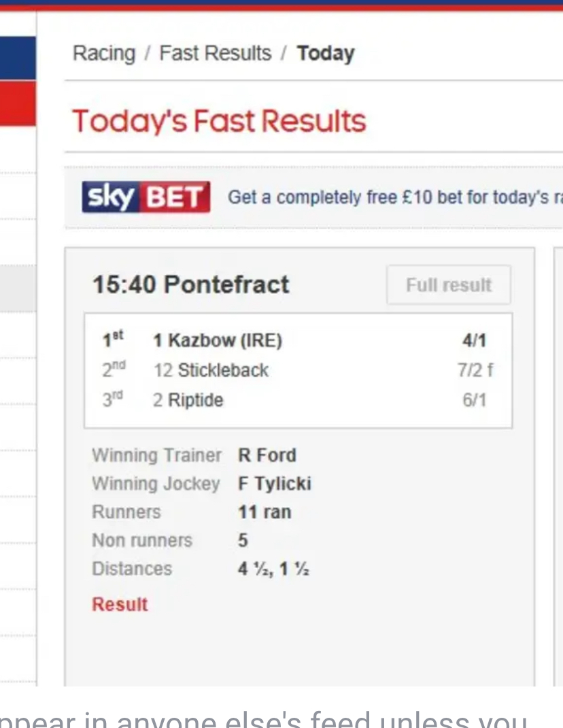The width and height of the screenshot is (563, 728).
Task: Open the Racing breadcrumb link
Action: [104, 53]
